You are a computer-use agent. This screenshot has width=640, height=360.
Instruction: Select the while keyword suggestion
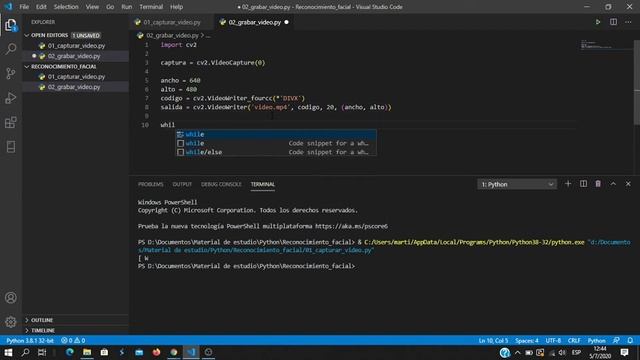pos(276,134)
